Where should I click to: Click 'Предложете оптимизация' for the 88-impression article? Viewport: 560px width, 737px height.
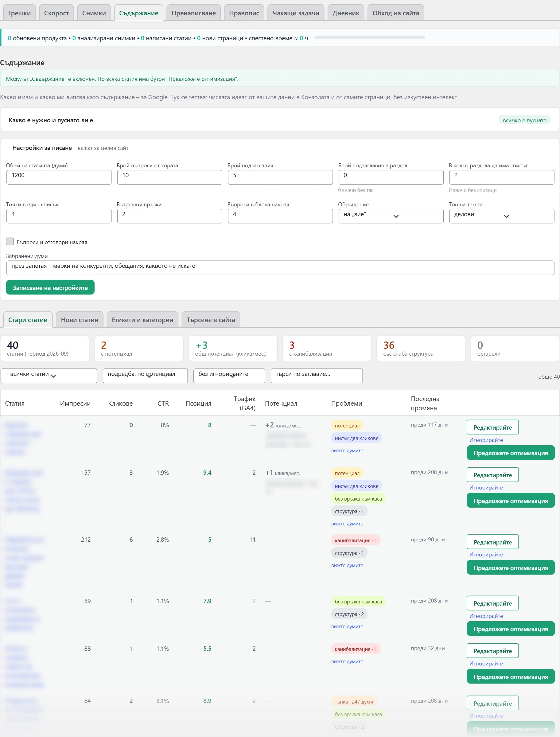coord(510,676)
